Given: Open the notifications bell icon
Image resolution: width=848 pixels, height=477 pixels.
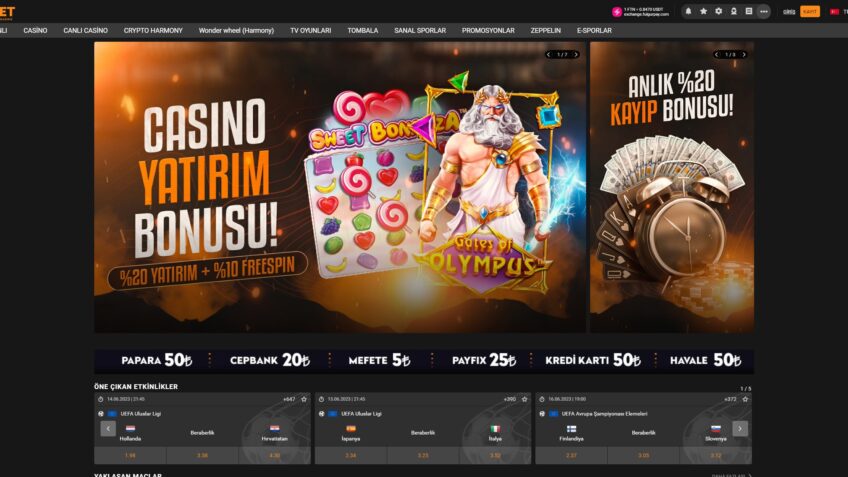Looking at the screenshot, I should pyautogui.click(x=688, y=11).
